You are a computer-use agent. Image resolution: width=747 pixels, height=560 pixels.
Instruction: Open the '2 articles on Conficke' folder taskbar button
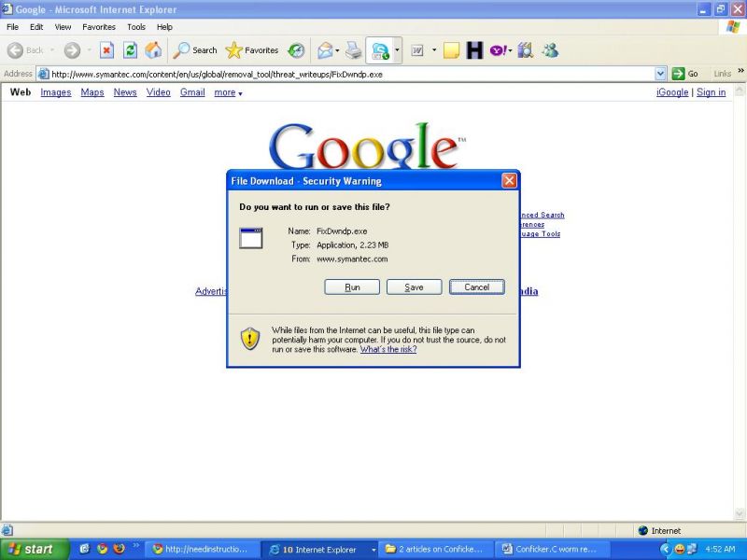[436, 549]
